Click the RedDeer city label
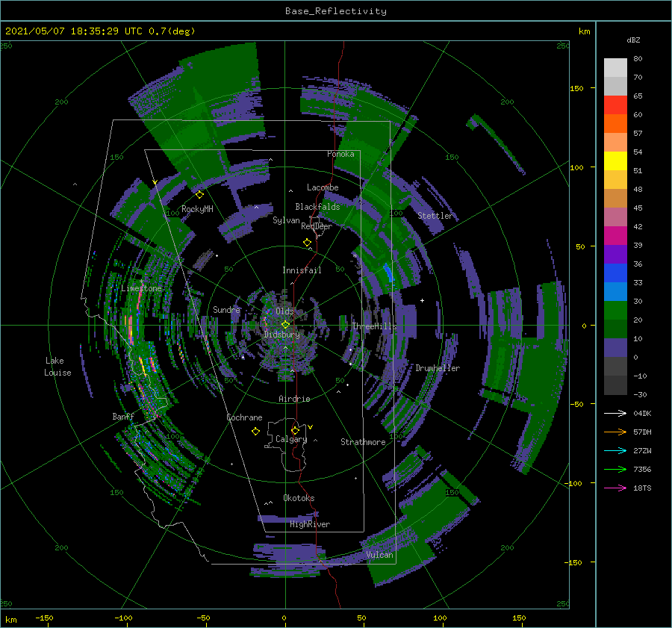The image size is (672, 628). (317, 226)
